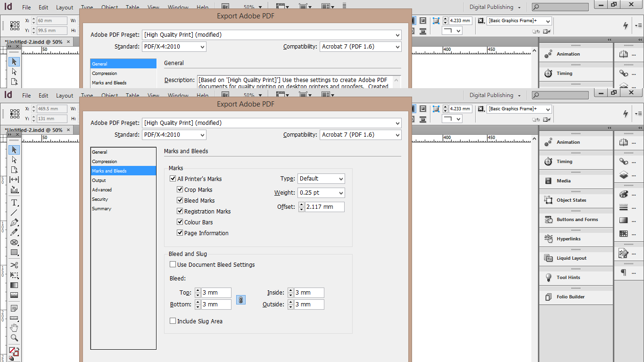644x362 pixels.
Task: Select Output in the category list
Action: (123, 181)
